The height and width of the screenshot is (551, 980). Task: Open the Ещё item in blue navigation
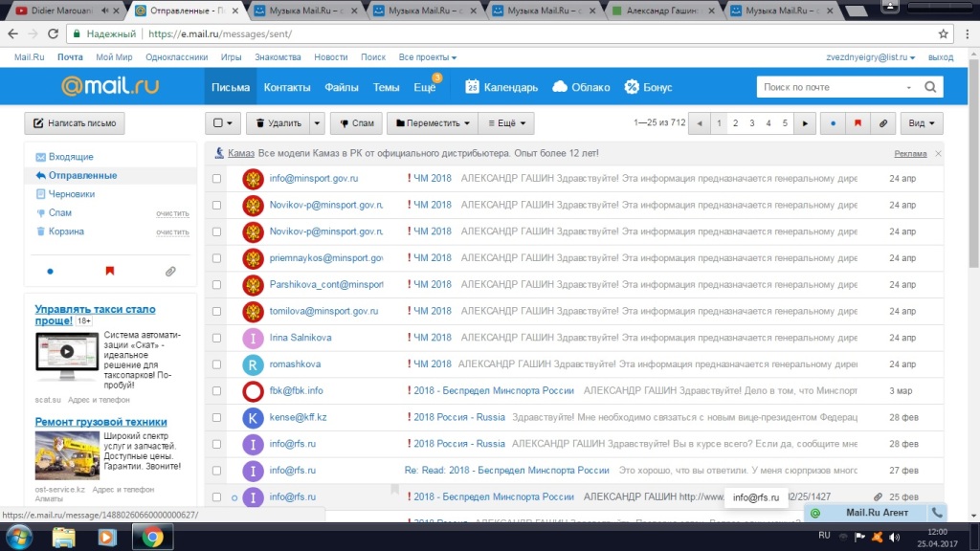pos(425,87)
